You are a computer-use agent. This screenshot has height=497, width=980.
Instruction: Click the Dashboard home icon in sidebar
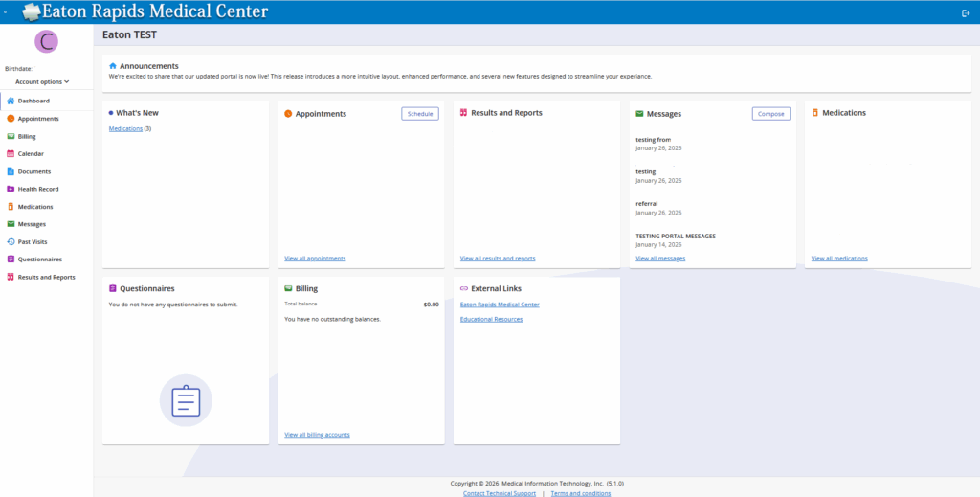click(x=11, y=101)
